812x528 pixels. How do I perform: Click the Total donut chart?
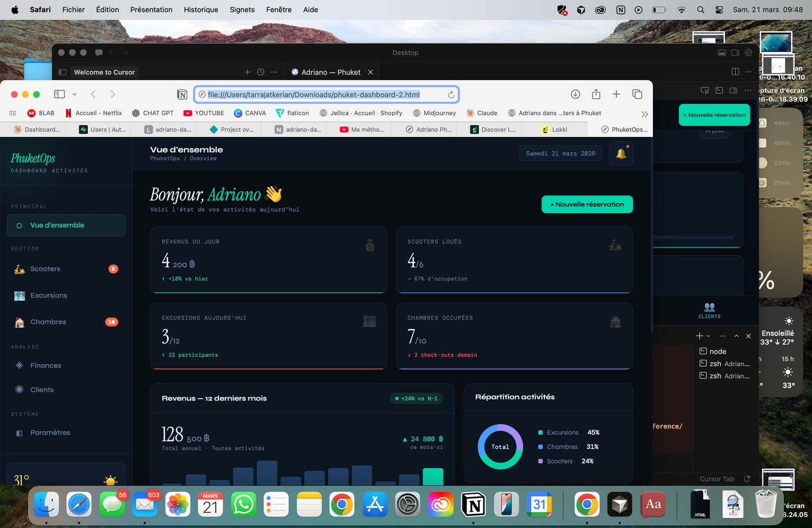coord(500,447)
